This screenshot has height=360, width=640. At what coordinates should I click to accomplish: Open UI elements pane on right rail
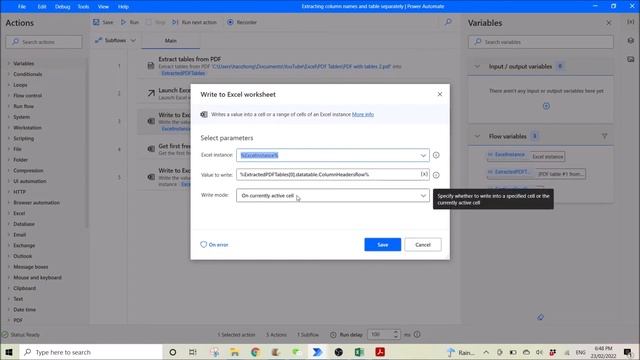coord(631,40)
